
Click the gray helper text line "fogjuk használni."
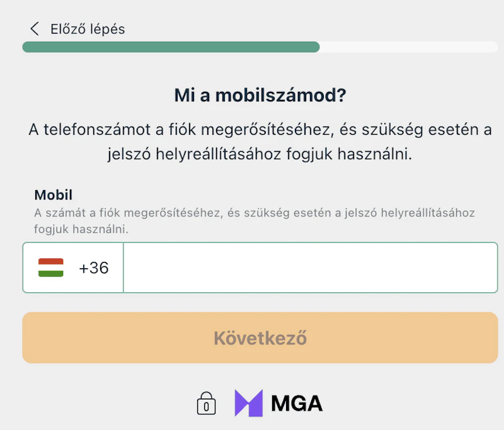81,230
